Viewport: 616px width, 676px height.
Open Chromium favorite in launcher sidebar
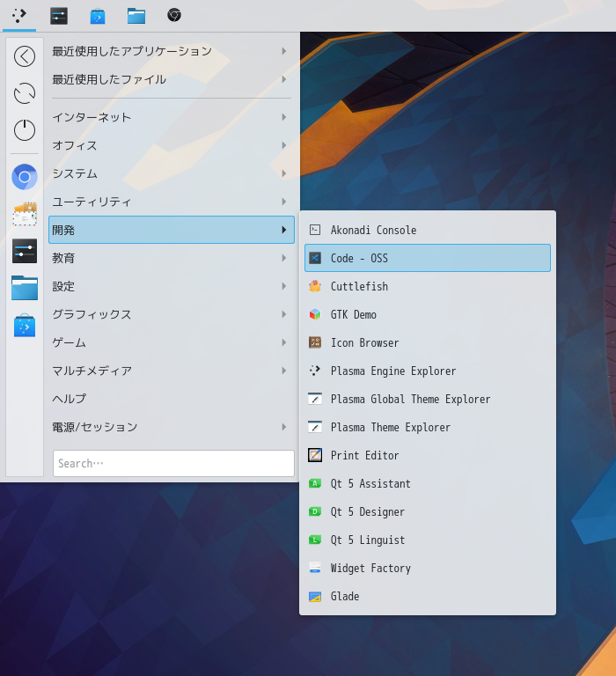coord(25,177)
